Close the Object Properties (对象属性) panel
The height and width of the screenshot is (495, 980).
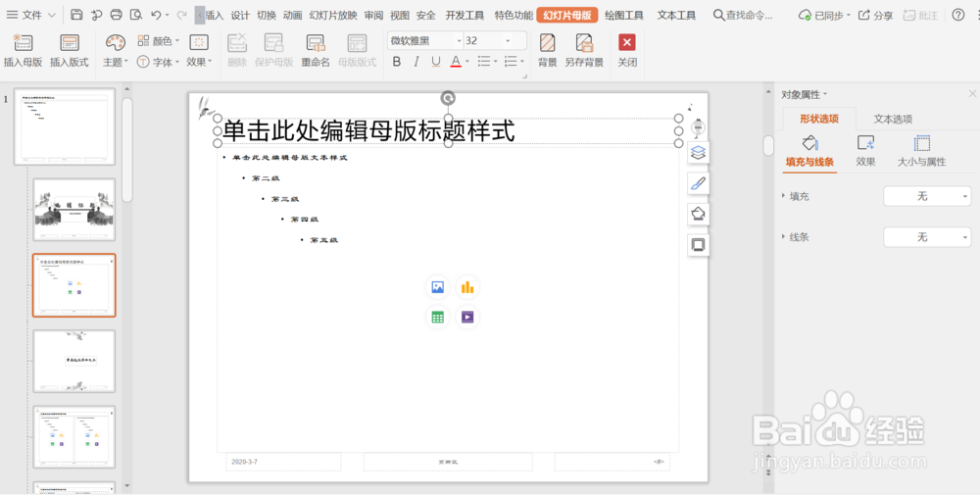[972, 94]
